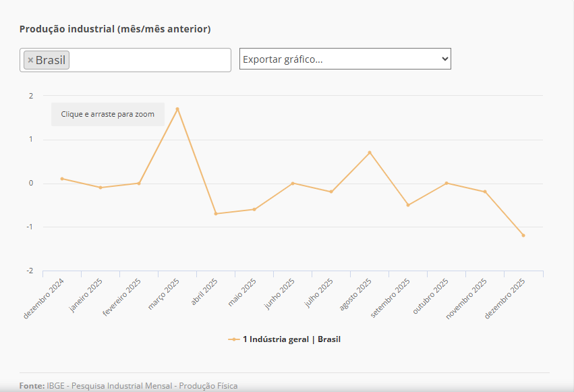
Task: Click inside the region selection input field
Action: [x=148, y=60]
